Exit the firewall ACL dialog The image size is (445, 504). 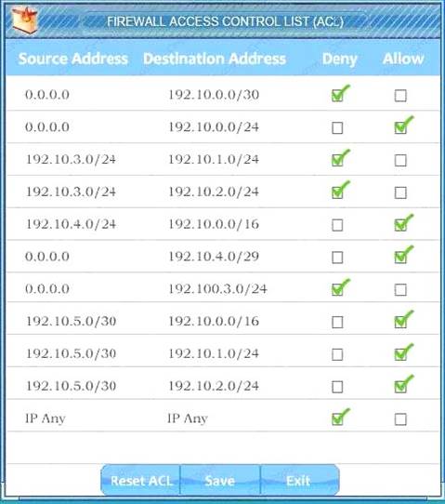pyautogui.click(x=299, y=480)
